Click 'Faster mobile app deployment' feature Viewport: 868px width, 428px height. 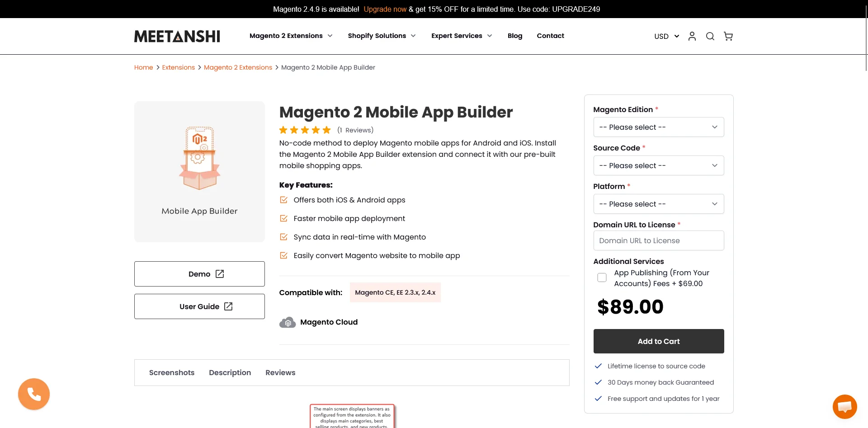(349, 218)
